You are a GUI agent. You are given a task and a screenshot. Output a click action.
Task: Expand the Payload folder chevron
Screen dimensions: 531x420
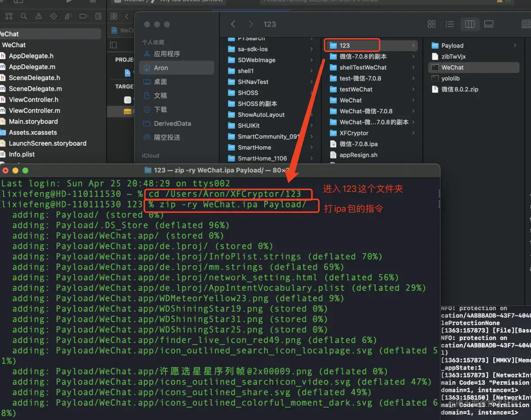[515, 46]
